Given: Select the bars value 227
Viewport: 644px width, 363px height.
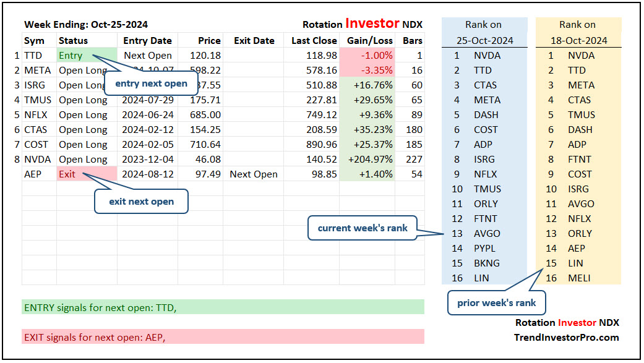Looking at the screenshot, I should pyautogui.click(x=414, y=159).
